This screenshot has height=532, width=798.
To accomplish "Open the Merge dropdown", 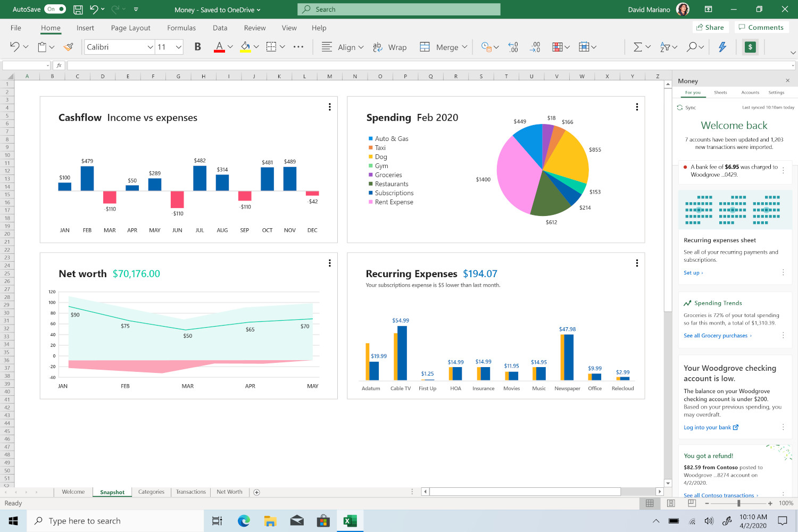I will tap(443, 47).
